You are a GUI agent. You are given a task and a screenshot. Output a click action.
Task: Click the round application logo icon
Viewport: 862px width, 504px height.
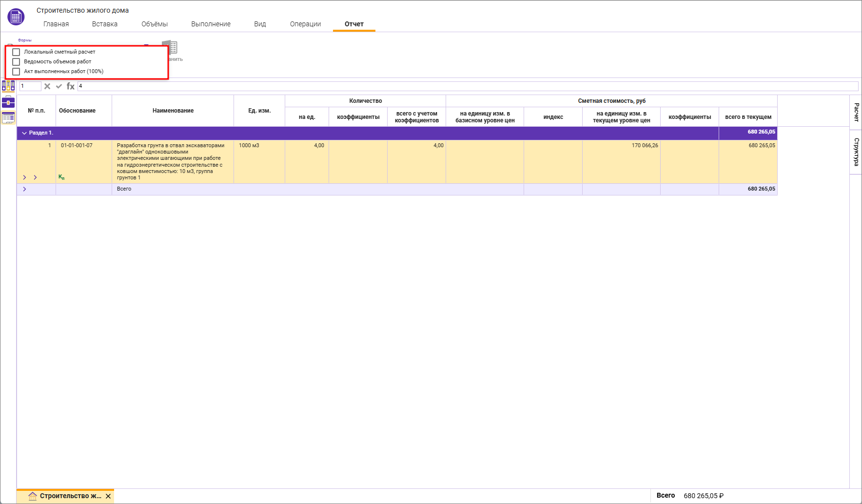click(x=16, y=17)
